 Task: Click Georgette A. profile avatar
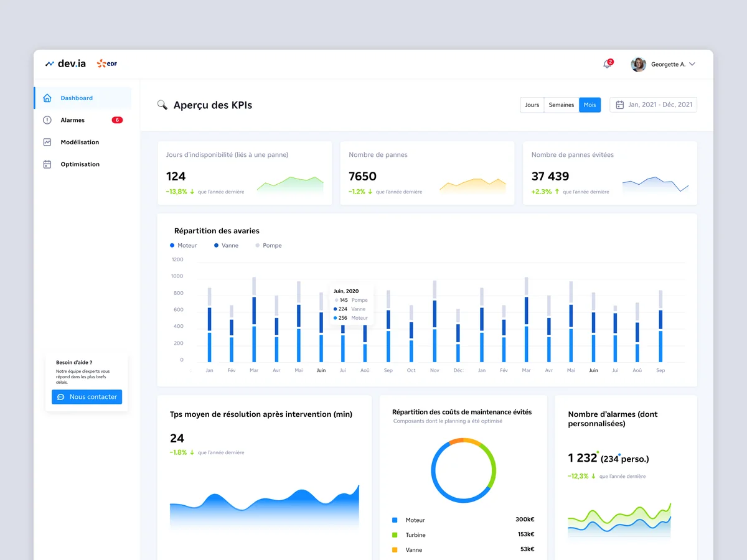[638, 64]
